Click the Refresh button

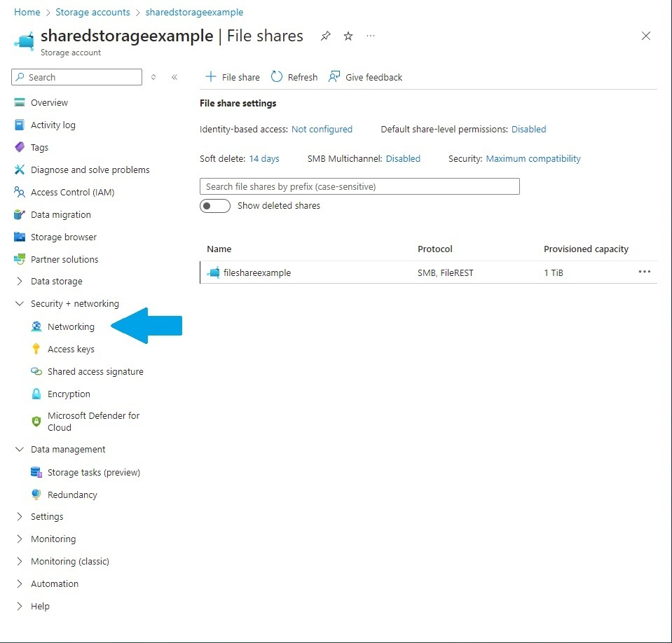(294, 77)
